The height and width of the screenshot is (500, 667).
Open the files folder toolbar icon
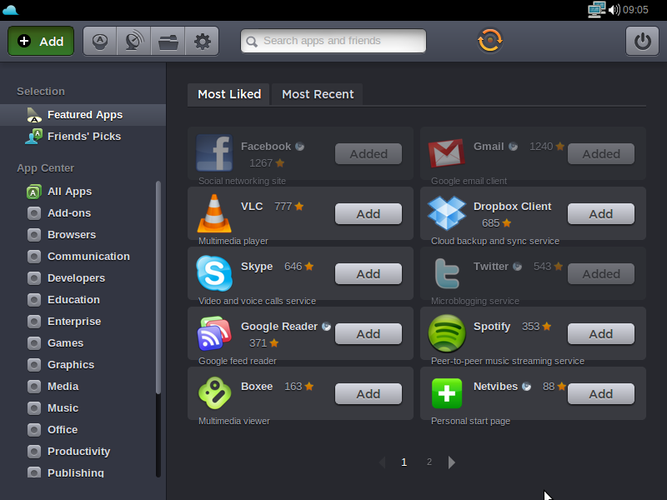click(x=168, y=41)
